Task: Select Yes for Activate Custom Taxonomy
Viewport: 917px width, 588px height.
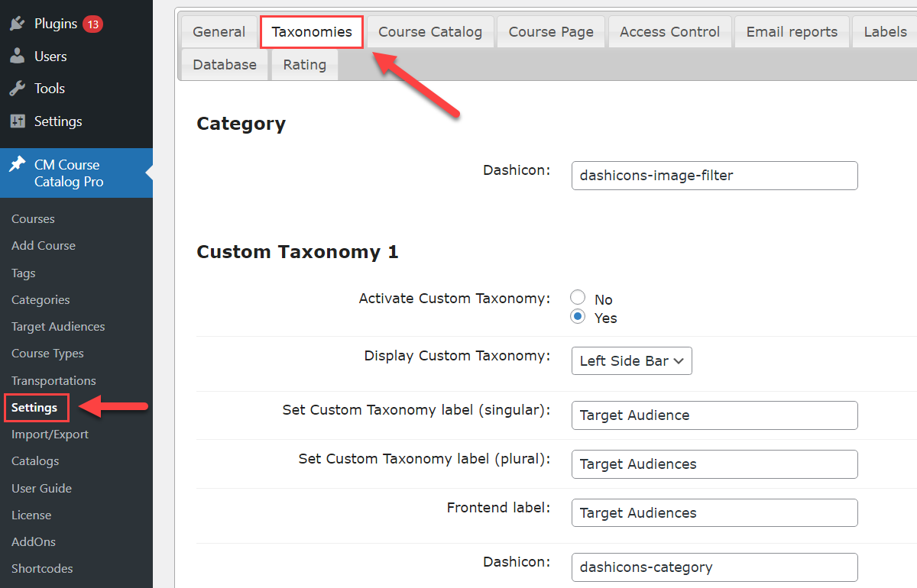Action: (x=578, y=316)
